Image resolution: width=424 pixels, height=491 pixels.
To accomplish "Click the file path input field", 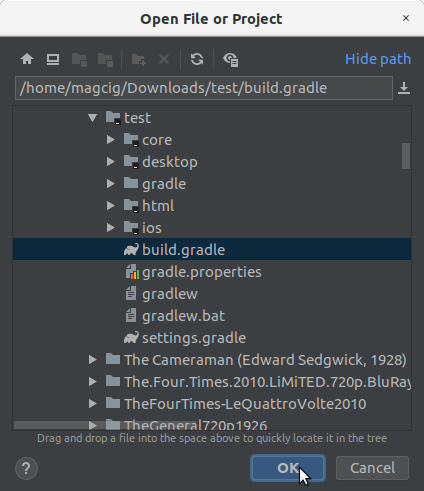I will coord(204,88).
